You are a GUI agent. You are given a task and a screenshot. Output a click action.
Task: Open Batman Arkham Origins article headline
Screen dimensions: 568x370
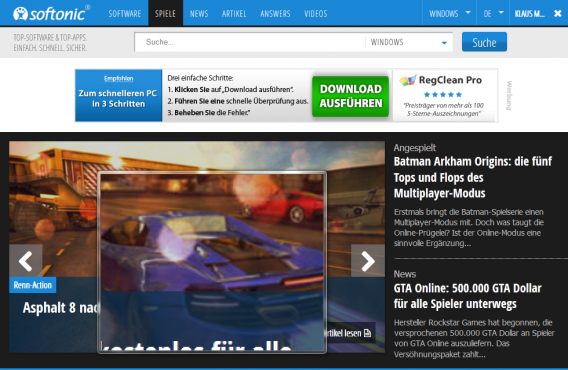click(x=473, y=177)
